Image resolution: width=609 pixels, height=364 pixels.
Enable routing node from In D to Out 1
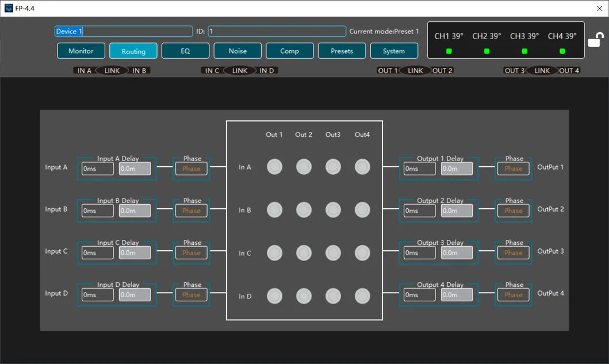(274, 296)
